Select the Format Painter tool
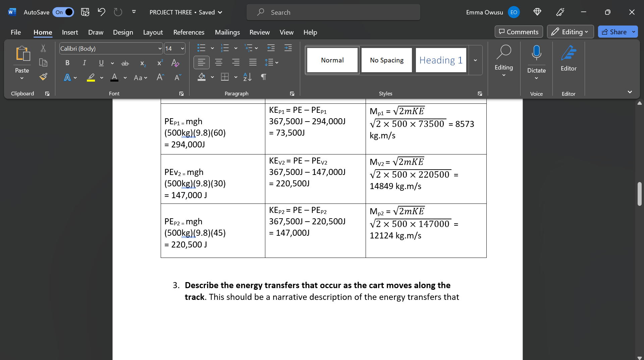The height and width of the screenshot is (360, 644). pyautogui.click(x=43, y=77)
